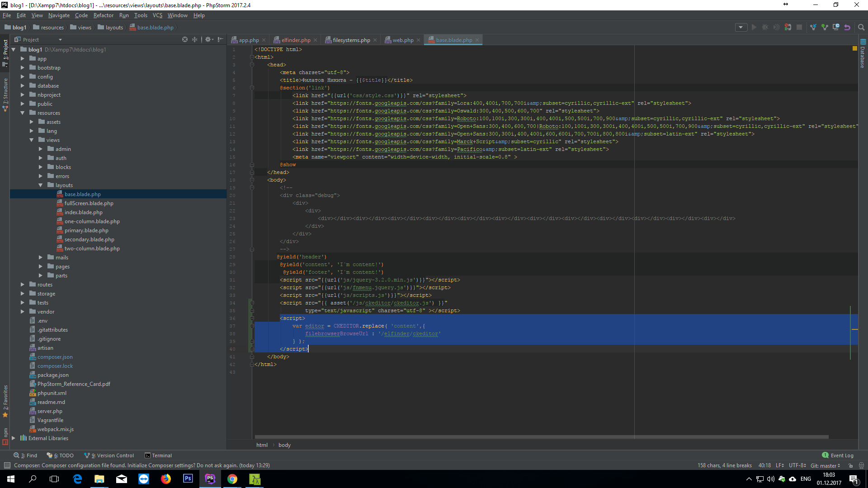Collapse the layouts folder
The width and height of the screenshot is (868, 488).
40,185
